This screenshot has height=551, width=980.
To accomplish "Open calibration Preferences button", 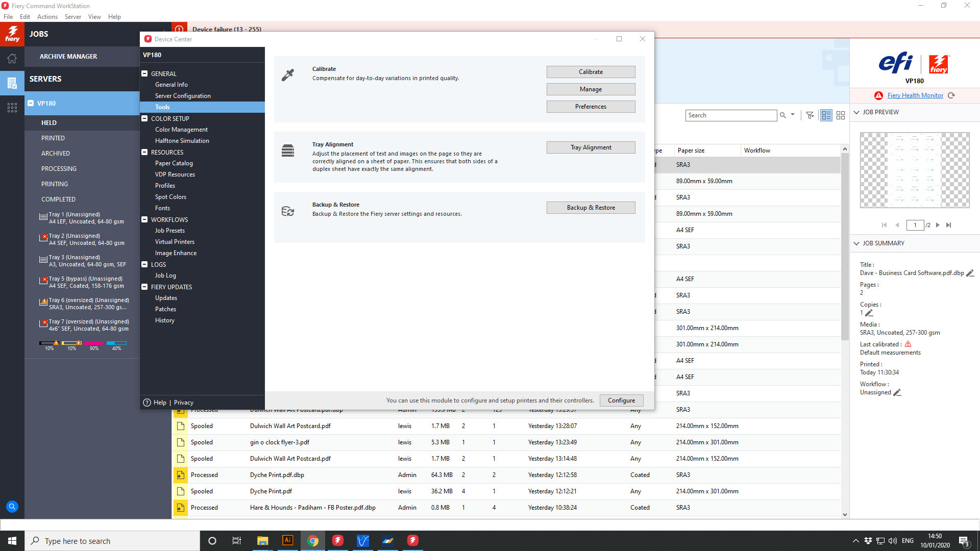I will [591, 107].
